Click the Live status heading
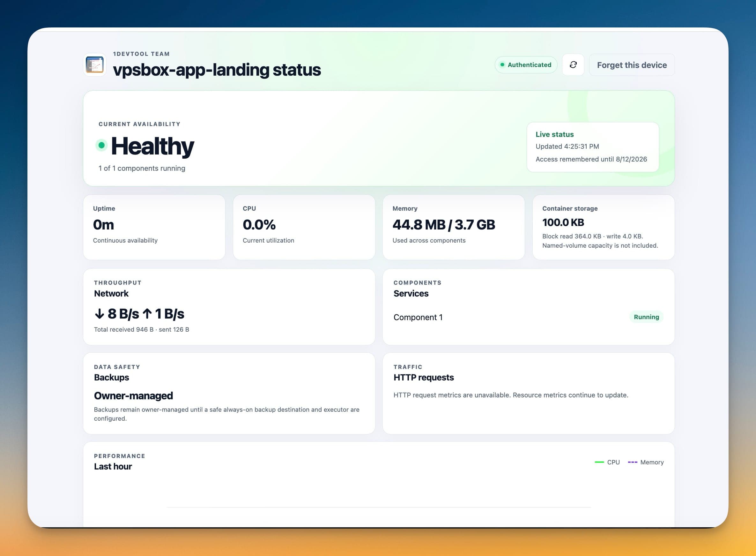Screen dimensions: 756x556 (x=554, y=134)
